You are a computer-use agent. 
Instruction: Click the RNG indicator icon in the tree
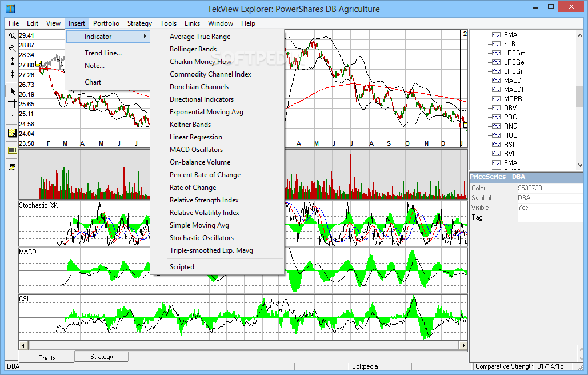[x=497, y=126]
